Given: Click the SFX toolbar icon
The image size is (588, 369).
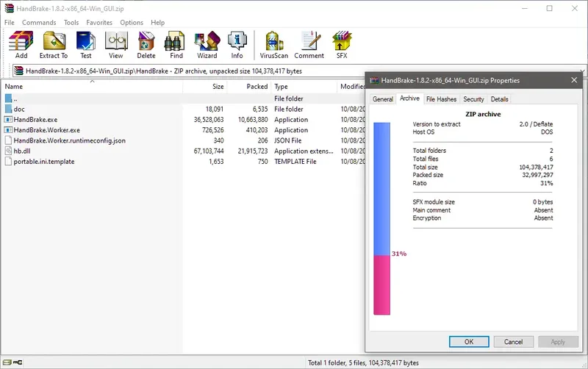Looking at the screenshot, I should [342, 41].
